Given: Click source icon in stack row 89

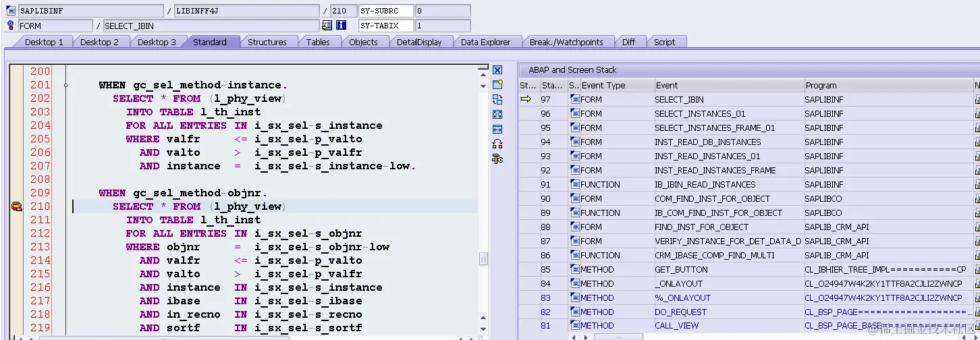Looking at the screenshot, I should (575, 213).
